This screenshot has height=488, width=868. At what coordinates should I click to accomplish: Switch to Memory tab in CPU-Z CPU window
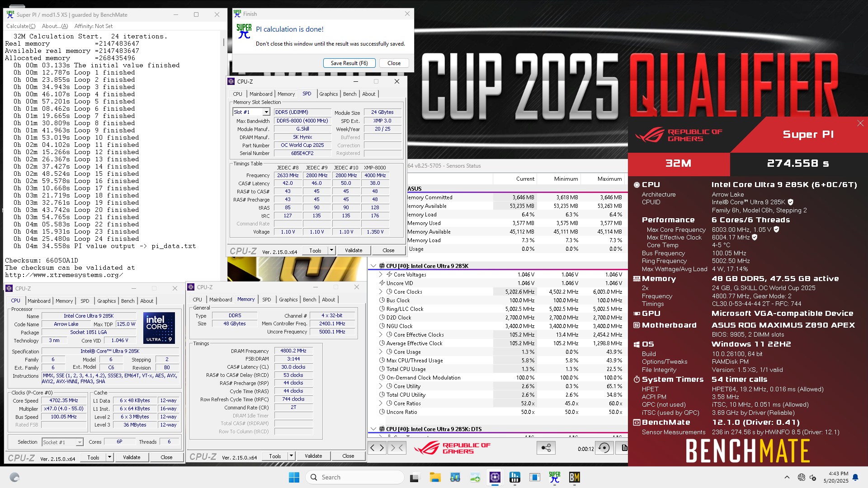[x=64, y=301]
